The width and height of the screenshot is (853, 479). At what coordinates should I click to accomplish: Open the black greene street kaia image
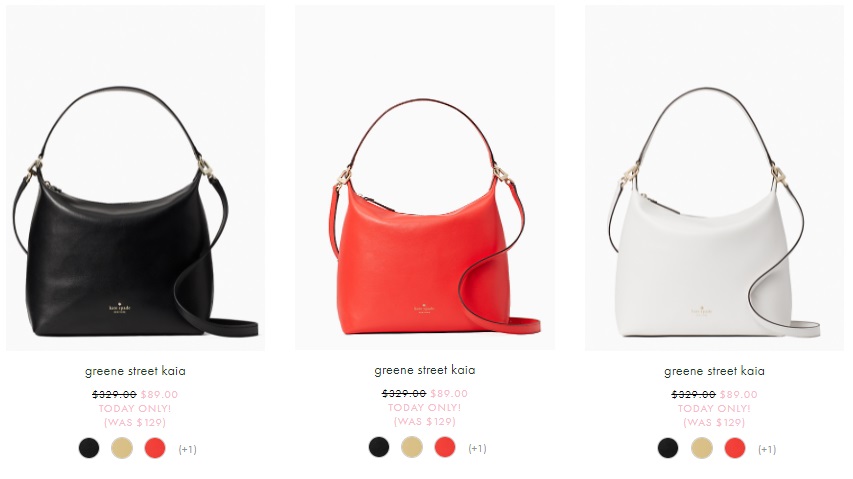point(135,178)
